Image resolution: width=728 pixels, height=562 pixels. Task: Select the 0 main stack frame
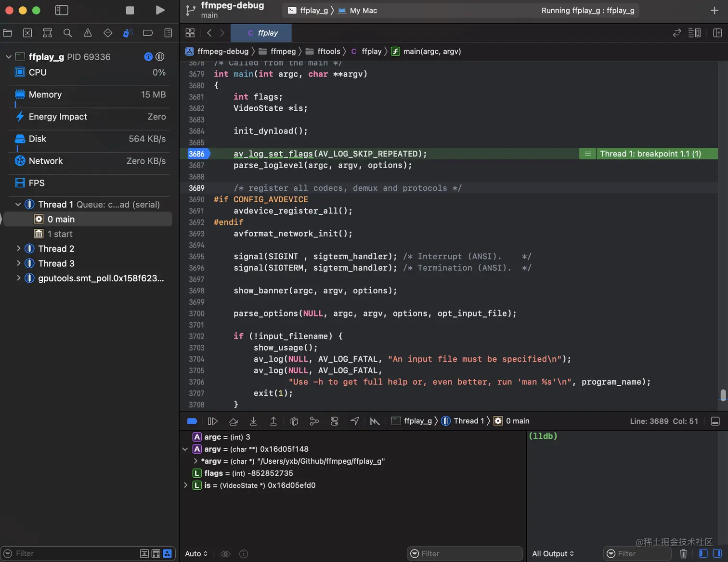[x=88, y=219]
